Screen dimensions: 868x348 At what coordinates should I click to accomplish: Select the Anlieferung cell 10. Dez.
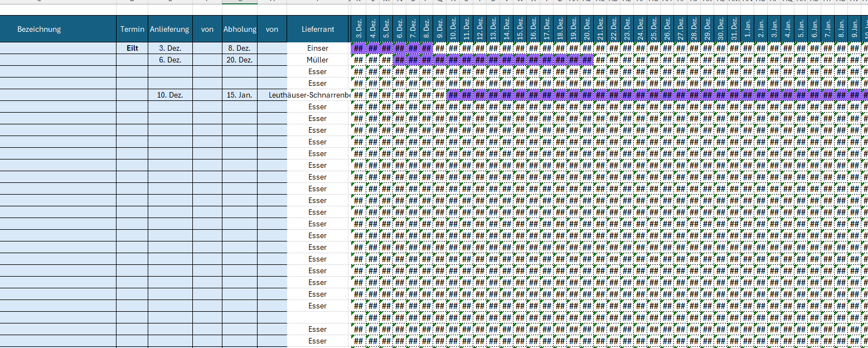[170, 95]
